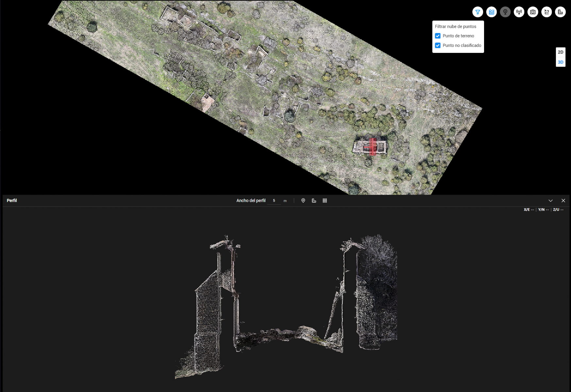
Task: Select the 3D view mode
Action: coord(560,62)
